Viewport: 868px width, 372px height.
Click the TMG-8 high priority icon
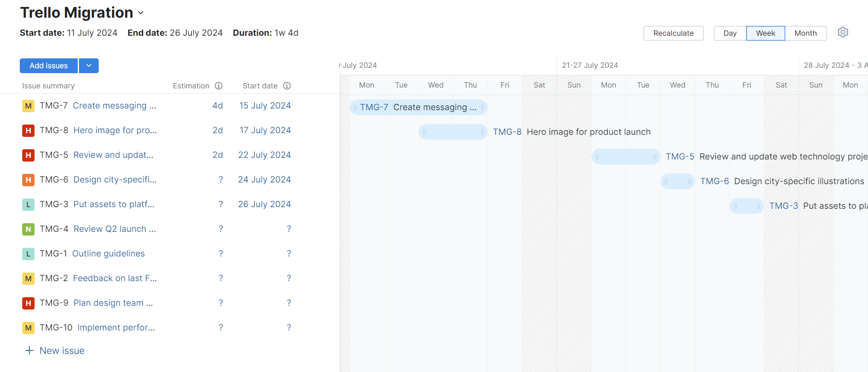(28, 131)
